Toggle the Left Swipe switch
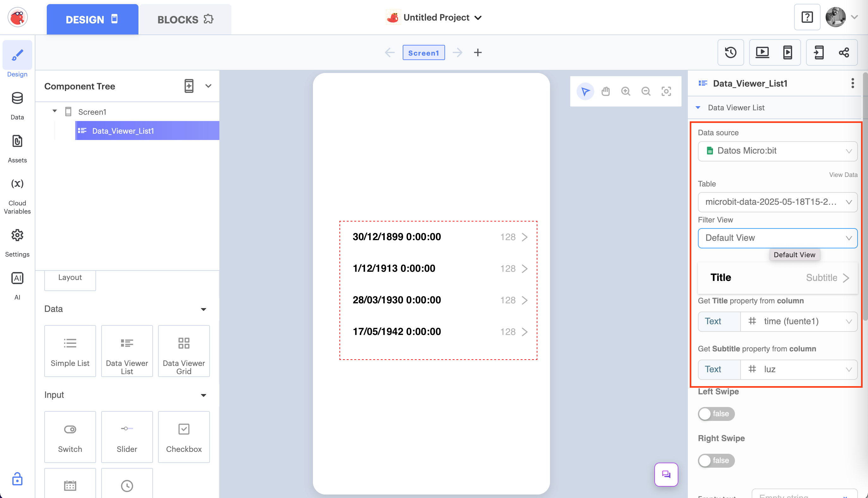 coord(716,414)
